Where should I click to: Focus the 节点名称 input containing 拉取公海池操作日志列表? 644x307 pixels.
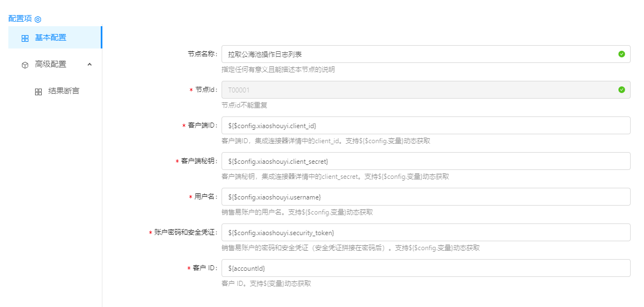[x=417, y=54]
